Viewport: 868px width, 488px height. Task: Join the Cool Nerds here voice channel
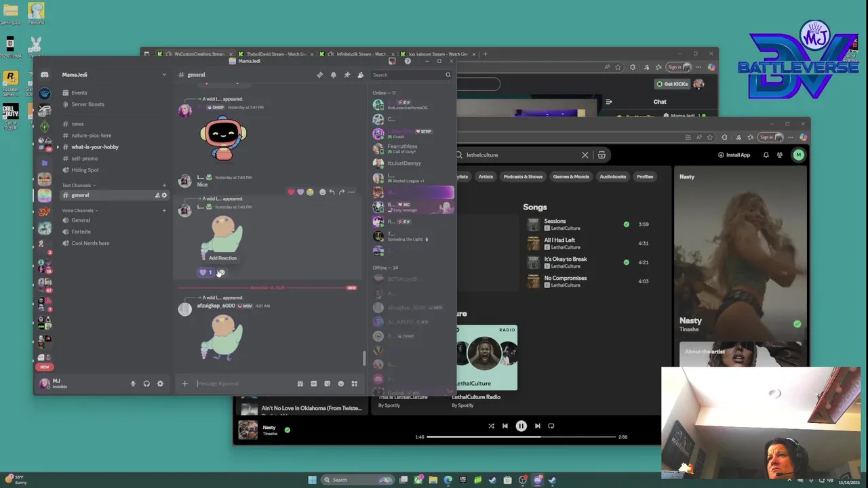coord(90,243)
